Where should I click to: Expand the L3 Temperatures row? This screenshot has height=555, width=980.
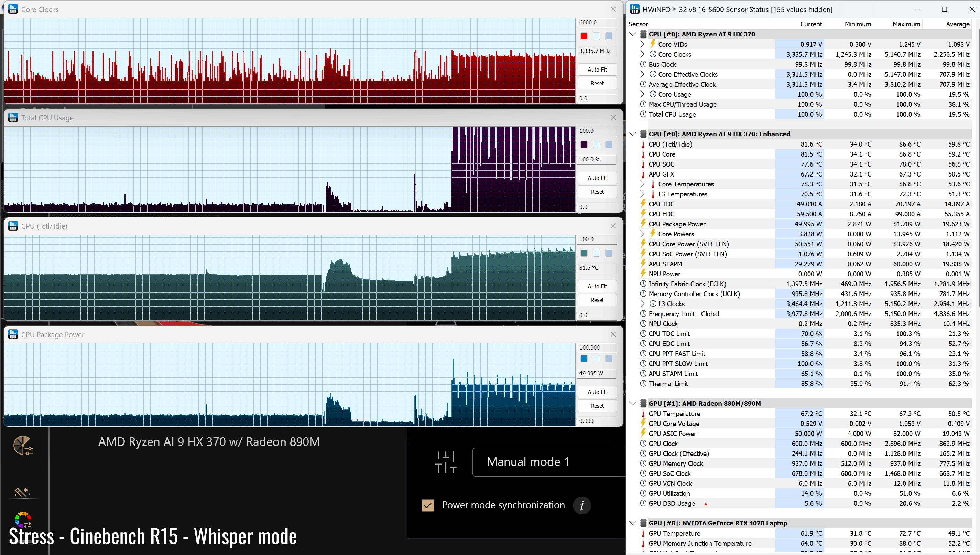pyautogui.click(x=642, y=194)
